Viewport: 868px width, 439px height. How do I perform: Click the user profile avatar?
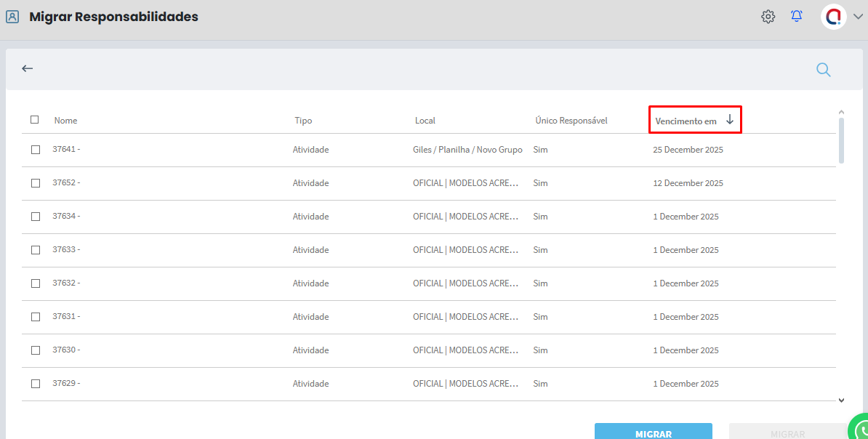[x=833, y=17]
